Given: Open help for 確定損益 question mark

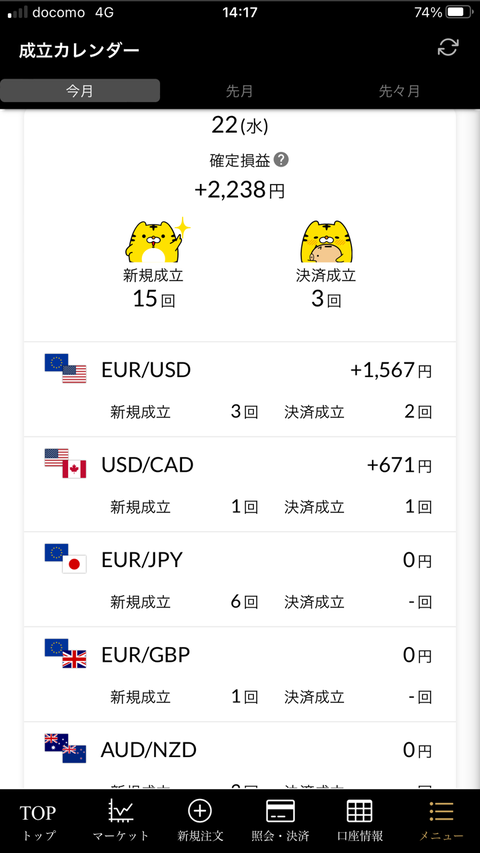Looking at the screenshot, I should 281,160.
